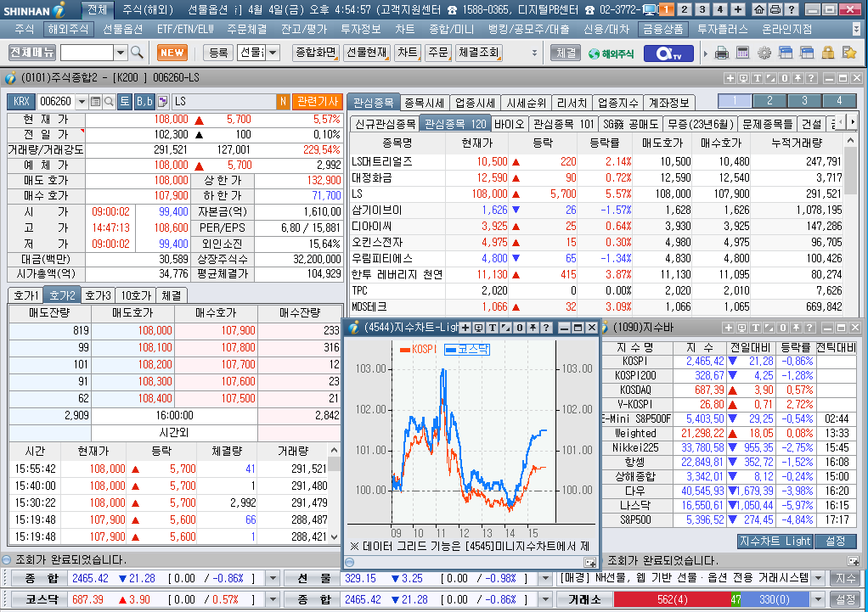Toggle the 코스닥 legend in index chart
This screenshot has height=612, width=868.
pyautogui.click(x=467, y=349)
